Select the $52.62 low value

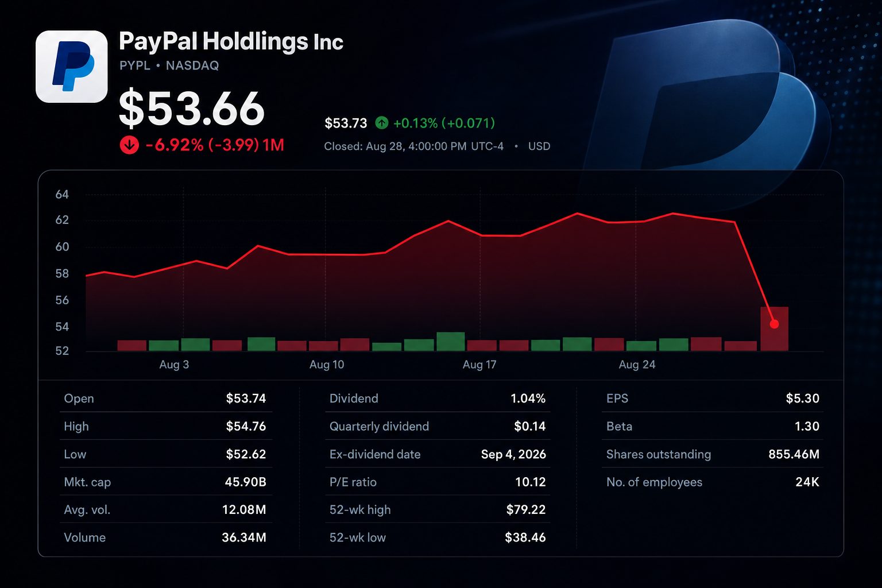(x=246, y=454)
